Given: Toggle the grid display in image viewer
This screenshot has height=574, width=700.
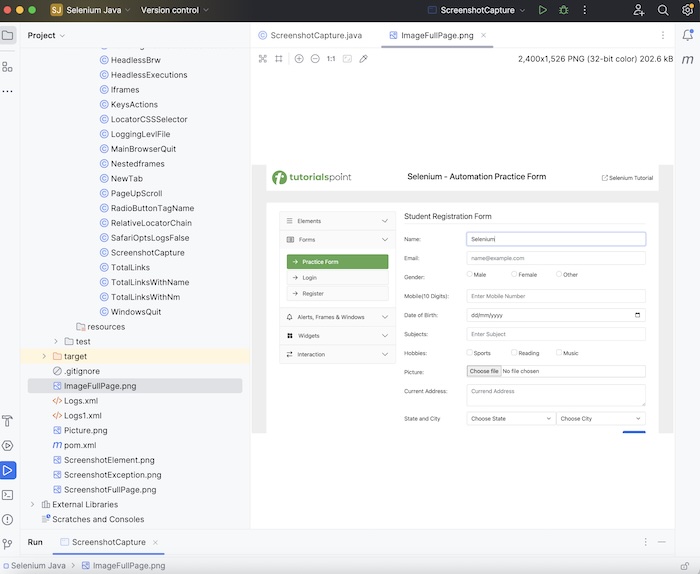Looking at the screenshot, I should pyautogui.click(x=279, y=59).
